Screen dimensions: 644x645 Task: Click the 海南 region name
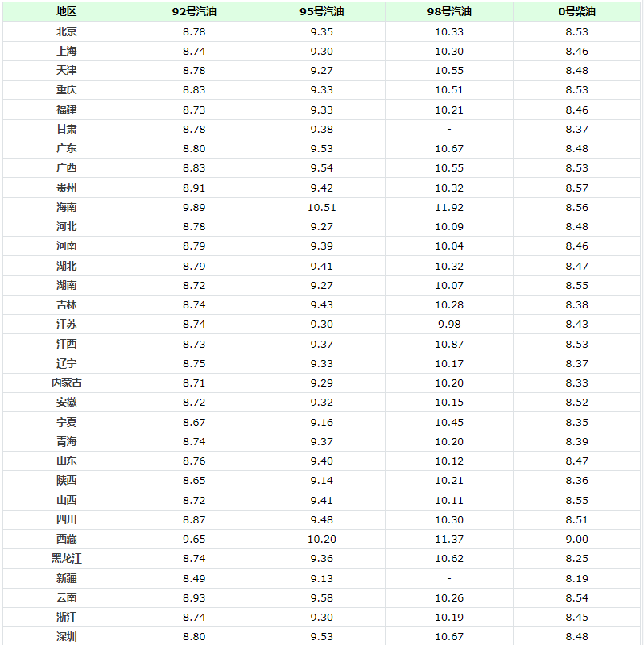66,207
